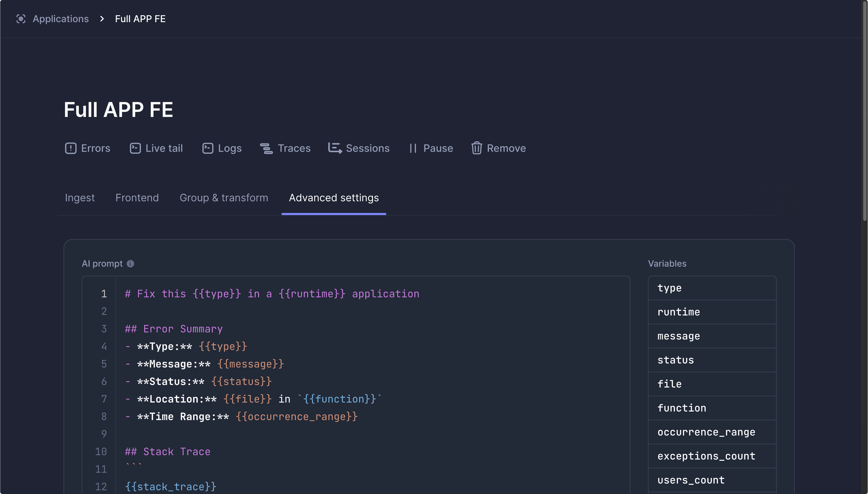Click the {{stack_trace}} placeholder line
The height and width of the screenshot is (494, 868).
click(170, 487)
